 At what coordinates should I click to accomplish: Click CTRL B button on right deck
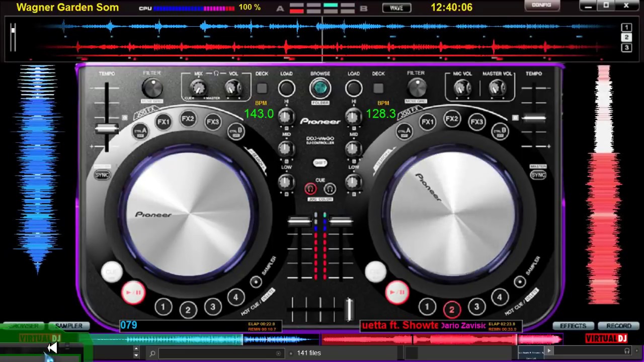(500, 131)
